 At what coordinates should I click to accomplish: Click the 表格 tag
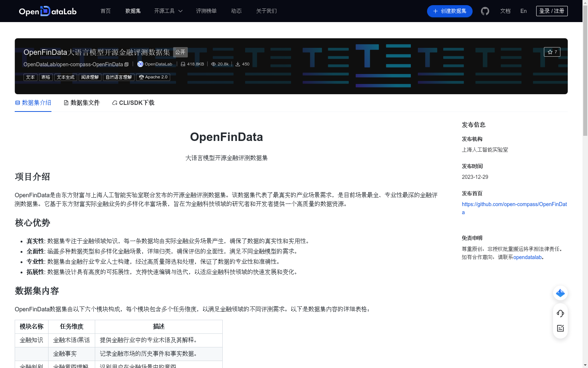(x=46, y=77)
